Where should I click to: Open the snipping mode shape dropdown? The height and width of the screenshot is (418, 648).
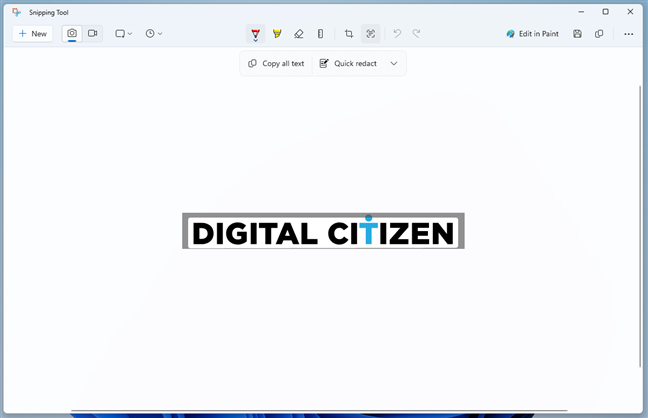pyautogui.click(x=124, y=33)
